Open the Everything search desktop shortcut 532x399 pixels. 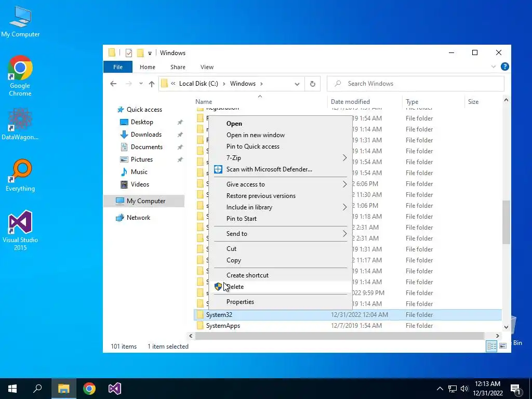[x=20, y=175]
